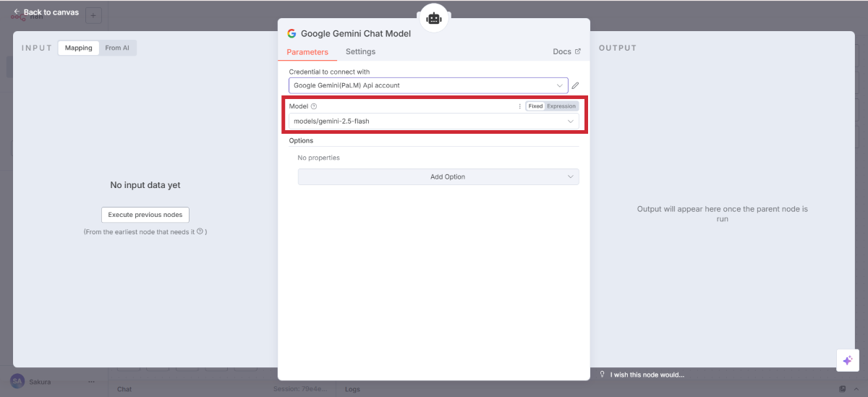Click the help icon under Execute previous nodes

click(x=200, y=231)
